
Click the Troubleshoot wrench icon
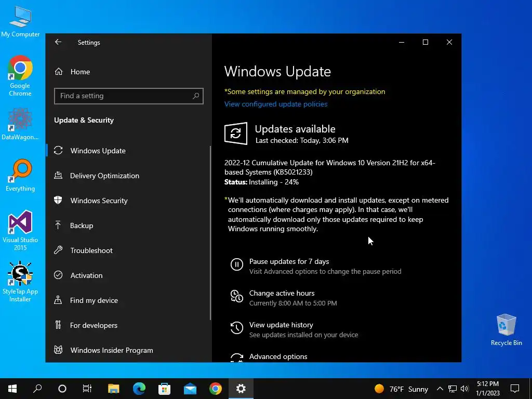[x=58, y=250]
